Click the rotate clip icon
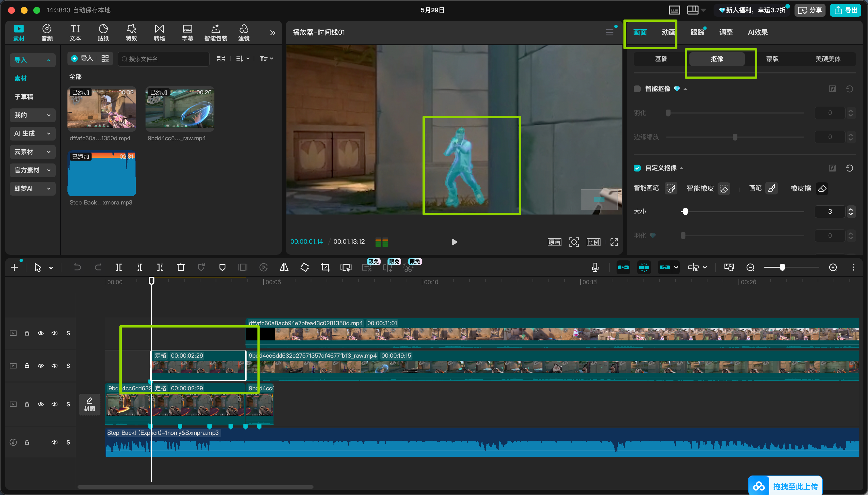This screenshot has width=868, height=495. pyautogui.click(x=305, y=268)
